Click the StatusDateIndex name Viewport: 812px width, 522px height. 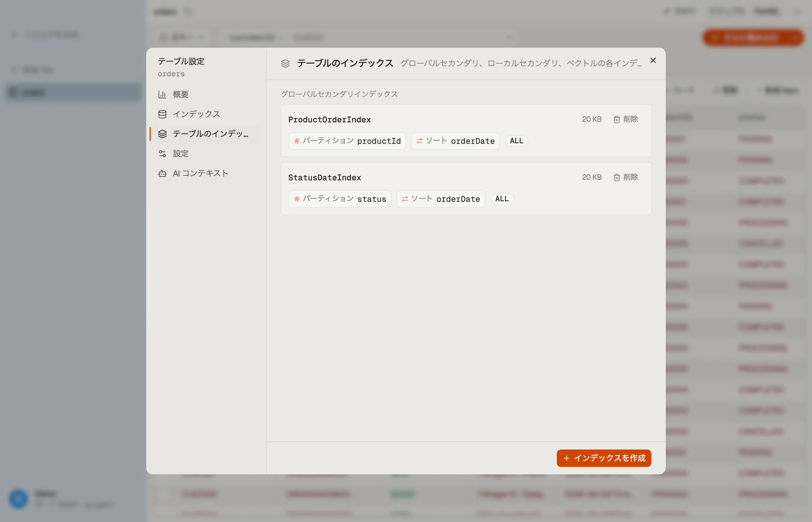click(x=324, y=177)
